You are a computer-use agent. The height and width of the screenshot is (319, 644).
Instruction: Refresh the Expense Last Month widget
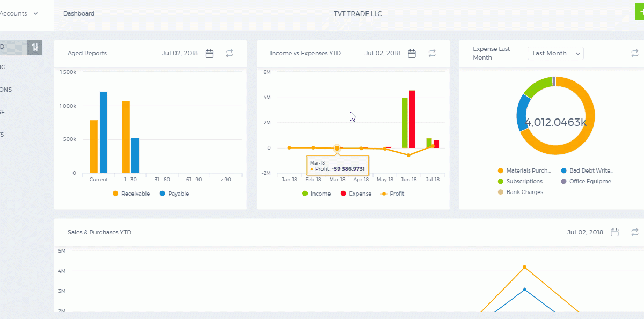635,54
